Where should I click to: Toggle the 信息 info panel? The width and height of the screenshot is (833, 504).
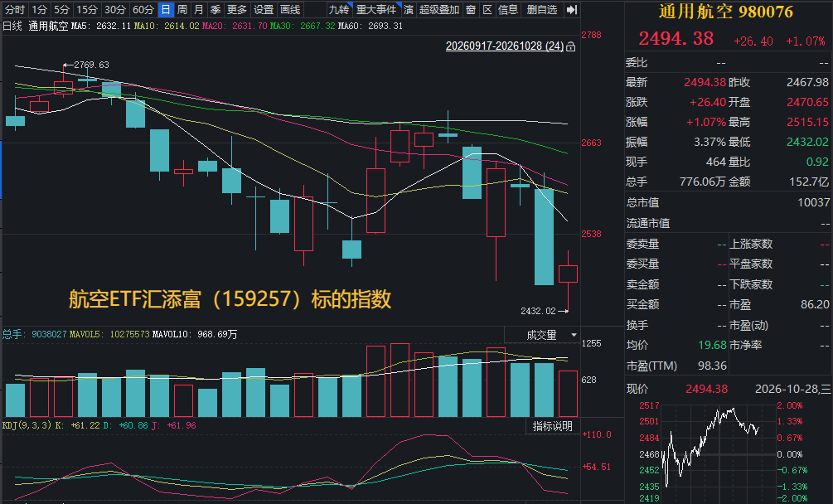pyautogui.click(x=508, y=10)
